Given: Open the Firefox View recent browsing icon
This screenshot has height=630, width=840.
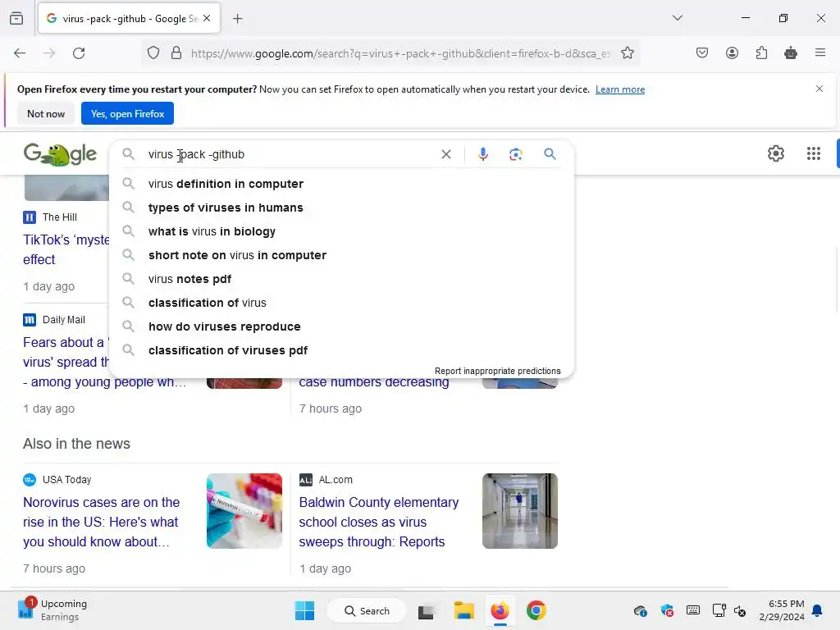Looking at the screenshot, I should click(x=16, y=18).
